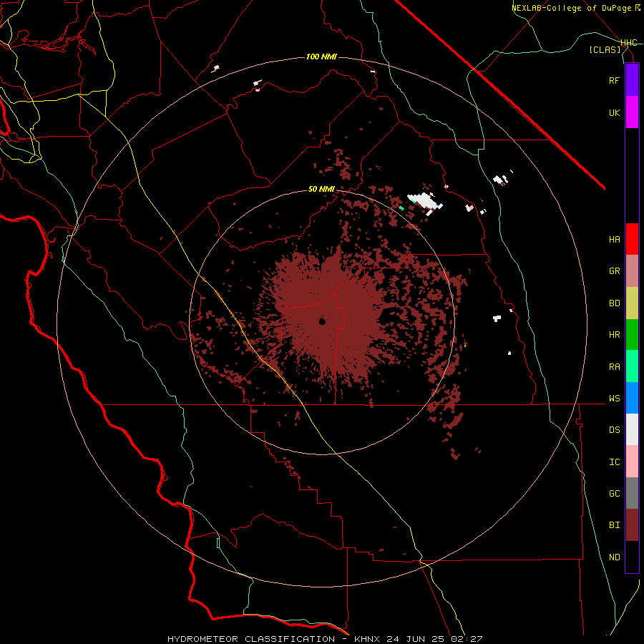The image size is (644, 644).
Task: Click the BI legend label
Action: [x=614, y=525]
